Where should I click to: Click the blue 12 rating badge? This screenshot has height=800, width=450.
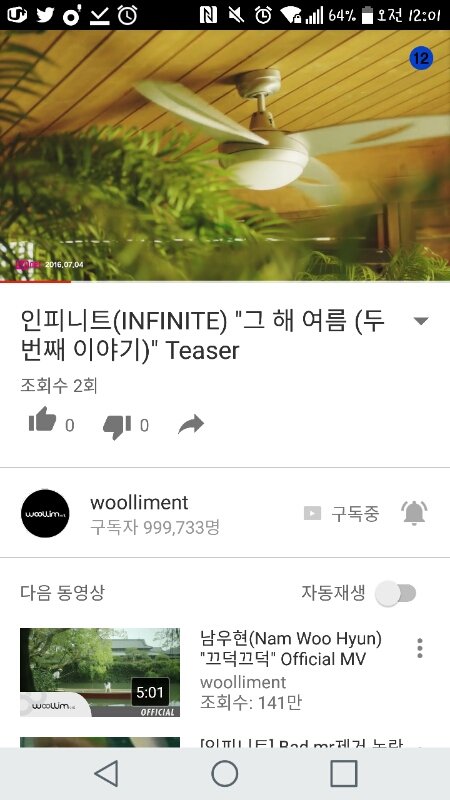point(421,58)
